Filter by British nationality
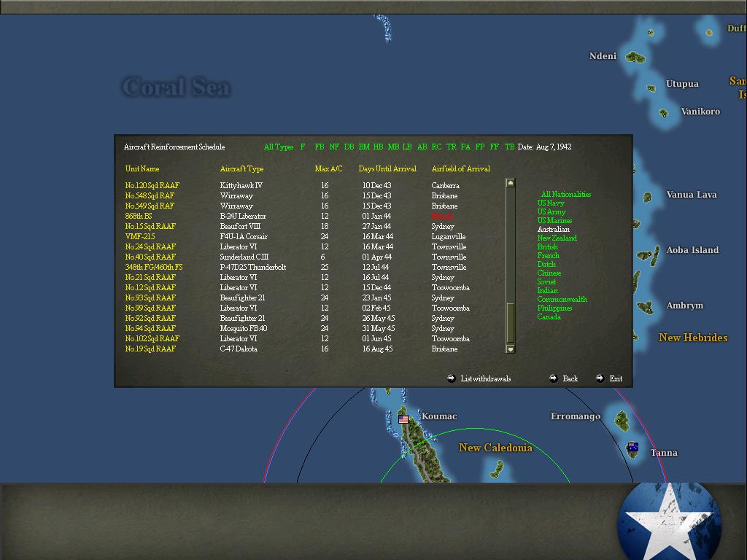 [547, 246]
